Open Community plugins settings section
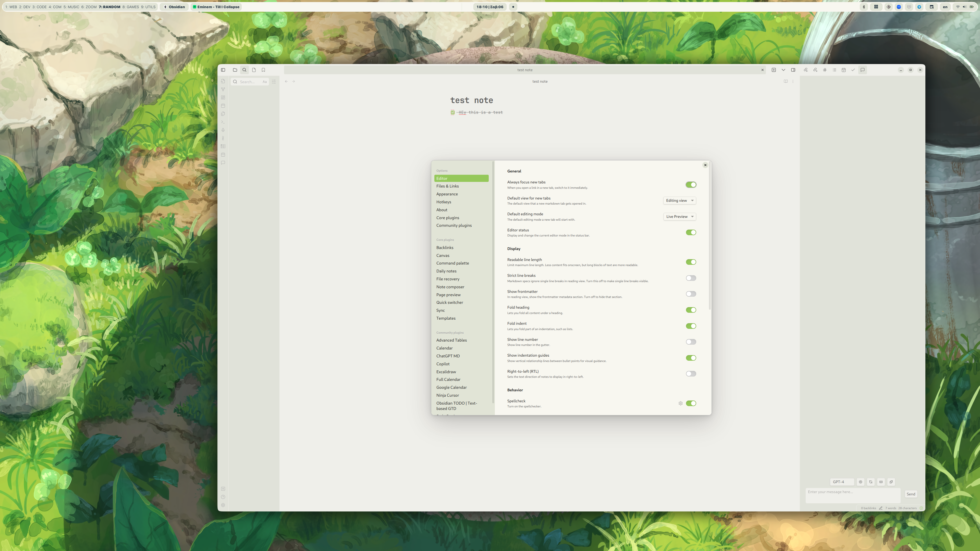Image resolution: width=980 pixels, height=551 pixels. click(x=454, y=226)
